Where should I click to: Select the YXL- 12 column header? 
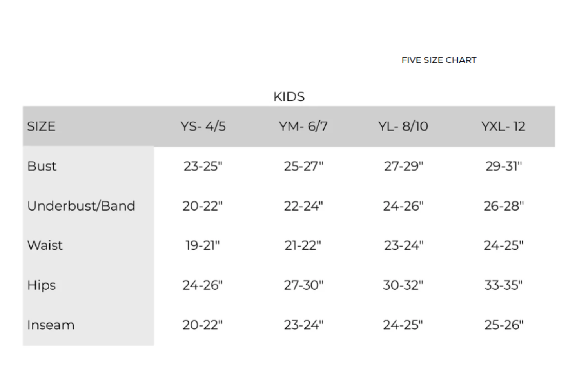click(503, 126)
